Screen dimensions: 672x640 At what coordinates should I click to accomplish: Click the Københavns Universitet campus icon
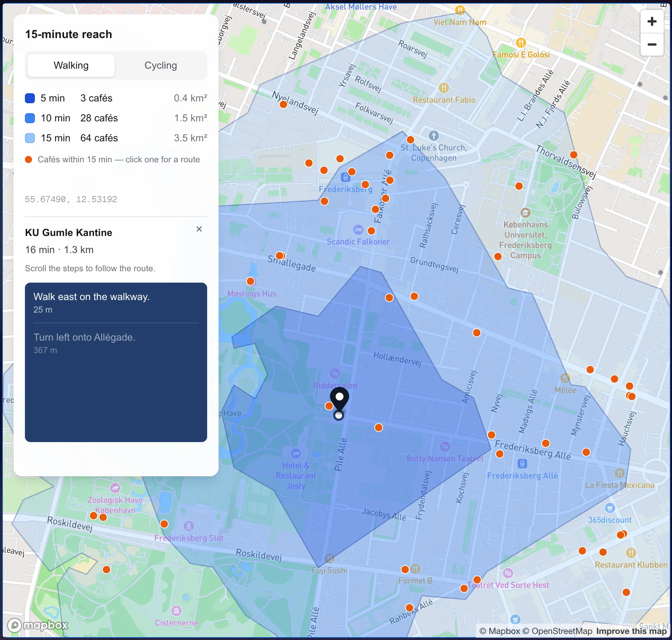[525, 213]
